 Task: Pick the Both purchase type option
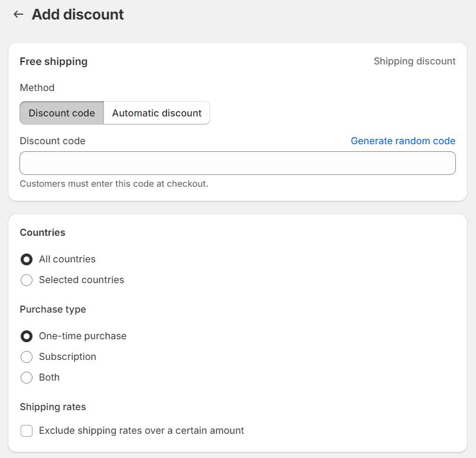click(x=27, y=378)
